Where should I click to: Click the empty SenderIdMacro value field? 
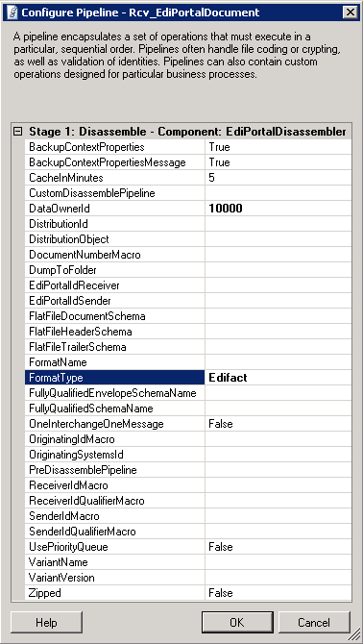278,516
